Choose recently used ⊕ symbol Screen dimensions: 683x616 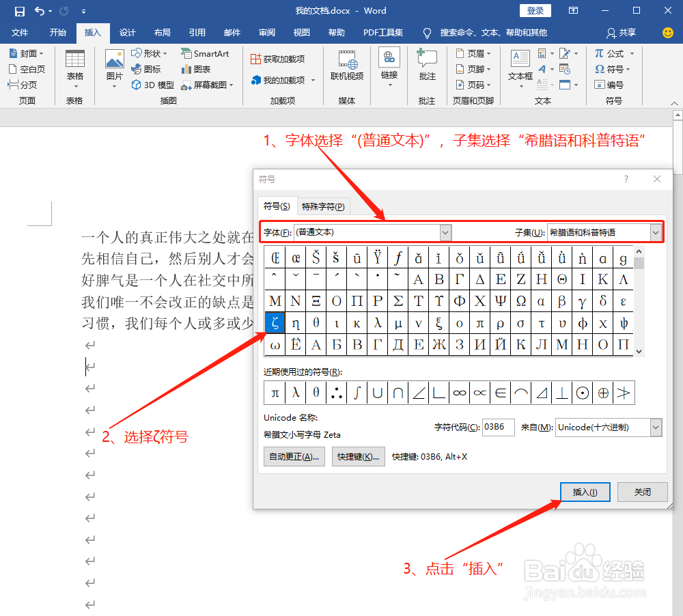[603, 393]
